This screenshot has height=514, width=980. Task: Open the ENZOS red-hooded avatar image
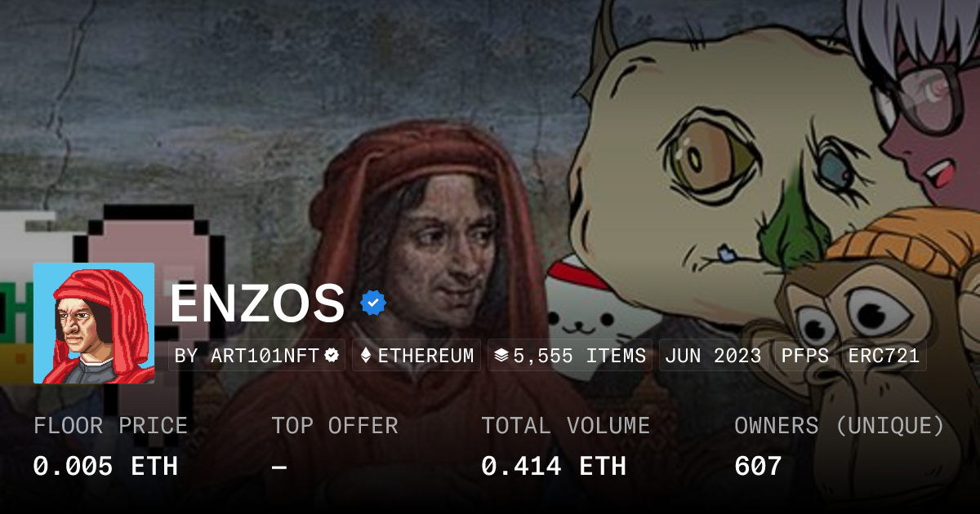[x=94, y=323]
